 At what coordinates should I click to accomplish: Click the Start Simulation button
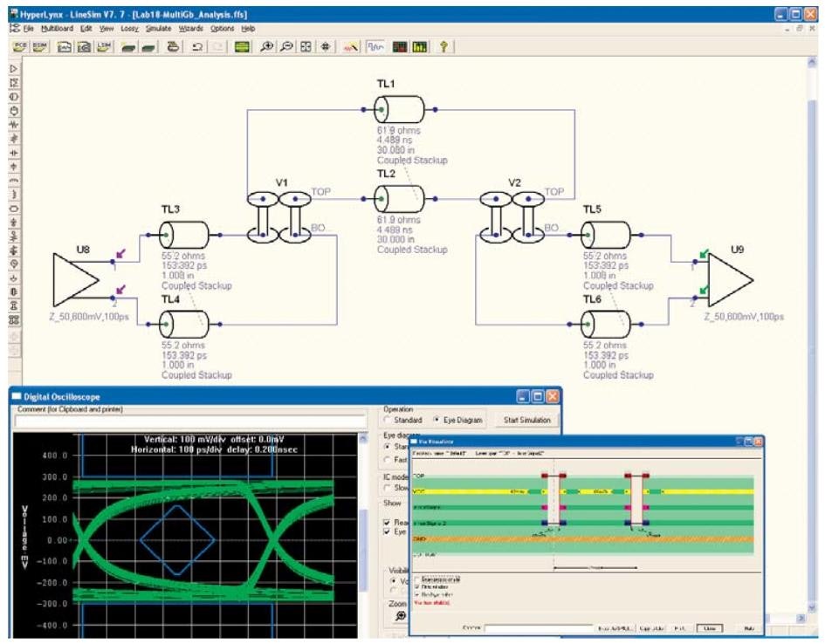click(x=527, y=420)
